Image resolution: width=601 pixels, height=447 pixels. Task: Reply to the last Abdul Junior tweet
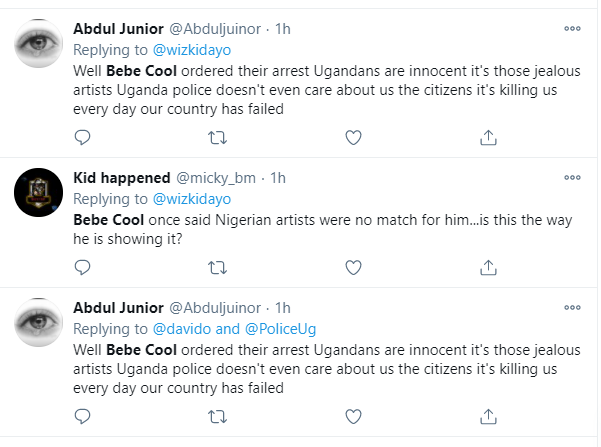click(83, 415)
